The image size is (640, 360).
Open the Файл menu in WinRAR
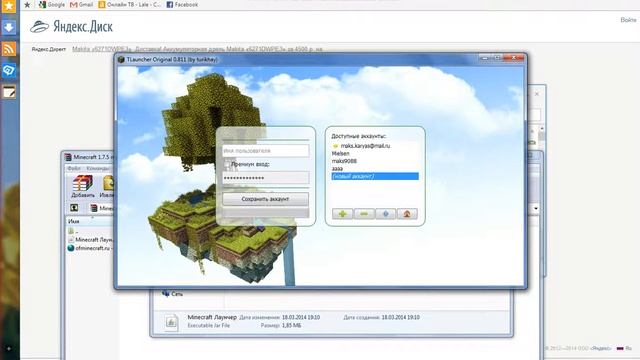pyautogui.click(x=74, y=168)
